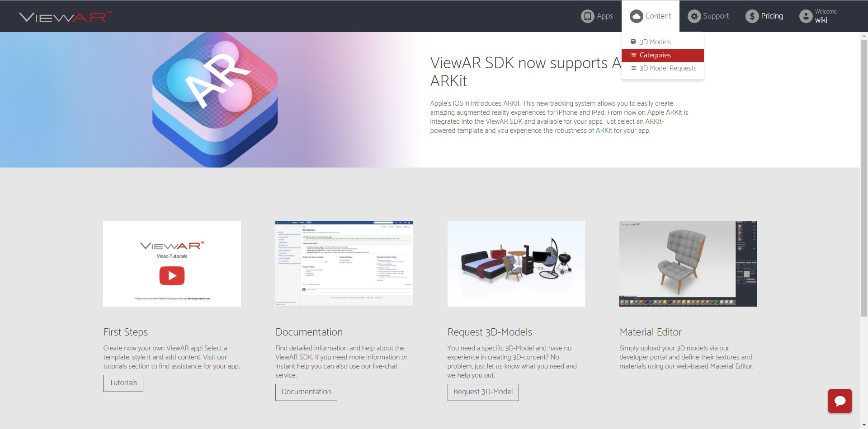Open the furniture models thumbnail image
Viewport: 868px width, 429px height.
point(516,264)
